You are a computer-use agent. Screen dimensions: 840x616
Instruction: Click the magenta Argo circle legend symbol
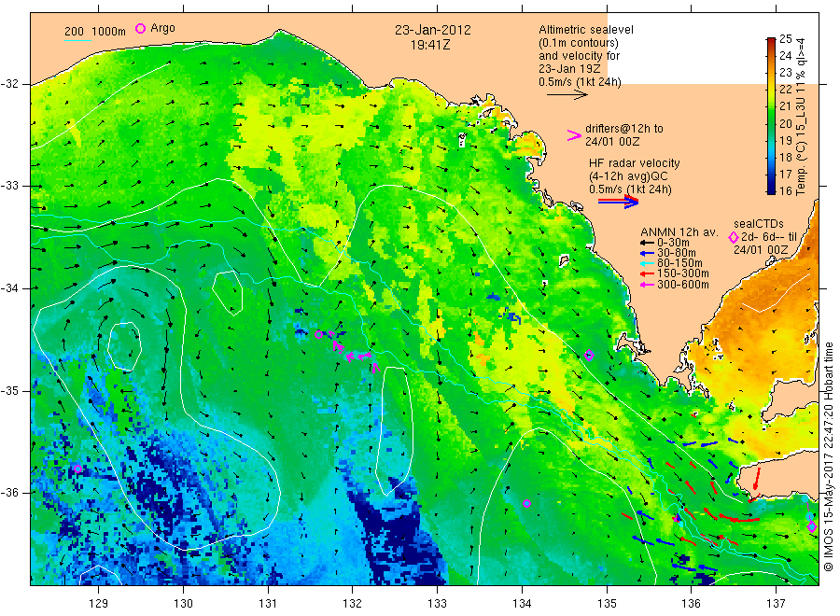[140, 28]
